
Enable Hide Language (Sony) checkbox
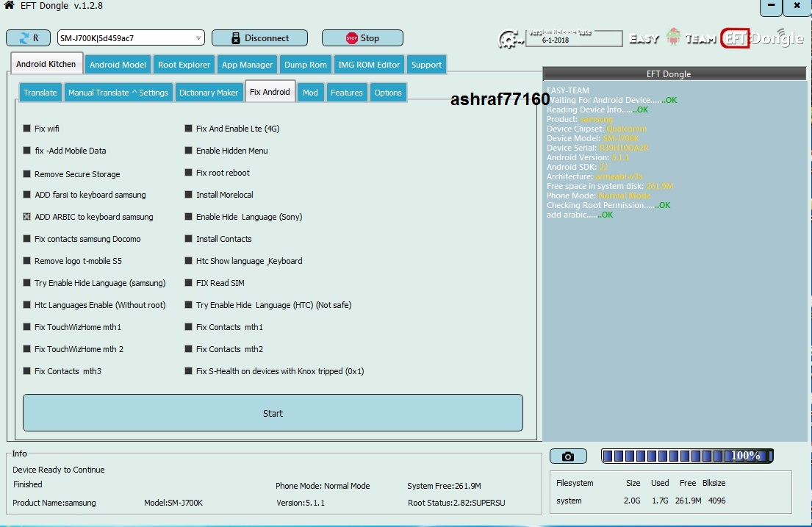pos(189,217)
